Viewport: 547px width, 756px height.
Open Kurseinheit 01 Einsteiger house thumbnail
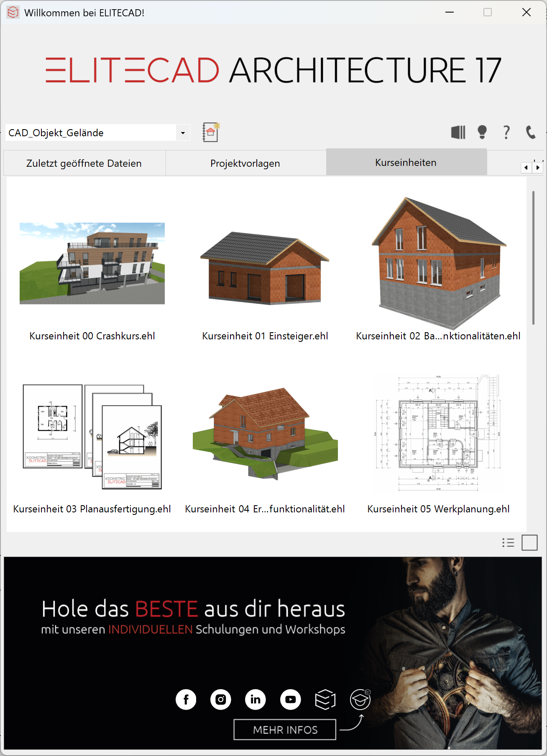pos(265,268)
